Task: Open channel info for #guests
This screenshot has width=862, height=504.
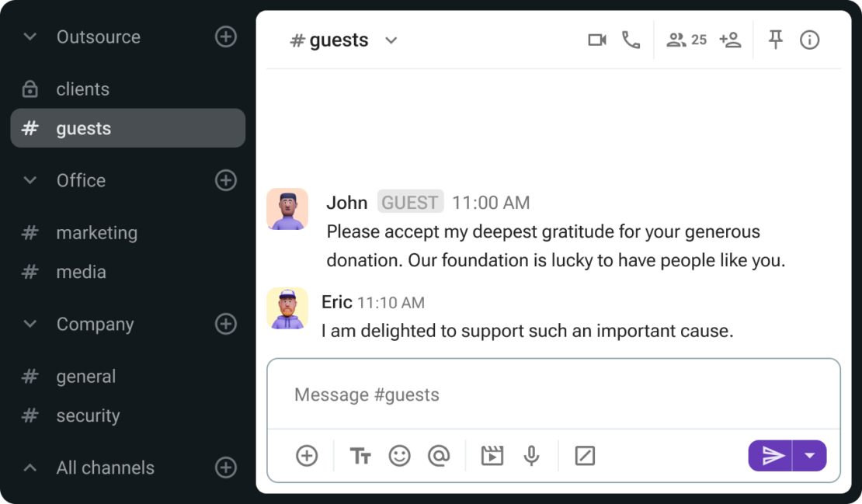Action: pos(809,40)
